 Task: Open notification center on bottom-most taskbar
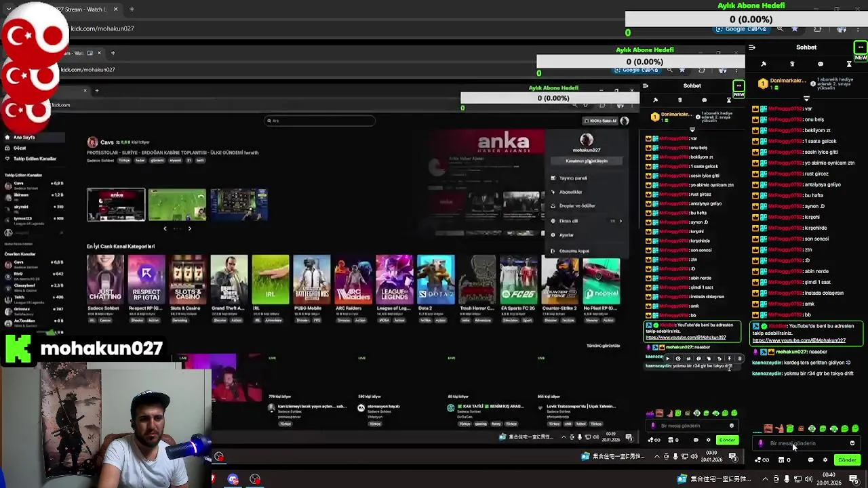(x=854, y=479)
